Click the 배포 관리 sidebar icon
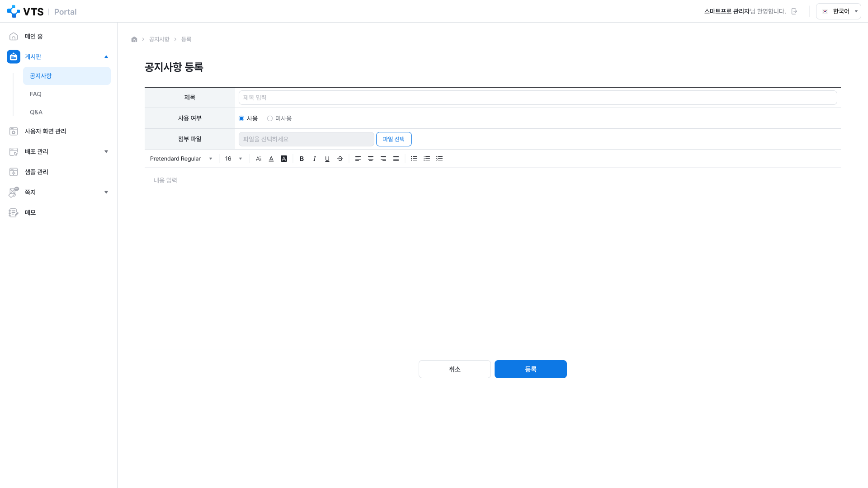 (14, 151)
